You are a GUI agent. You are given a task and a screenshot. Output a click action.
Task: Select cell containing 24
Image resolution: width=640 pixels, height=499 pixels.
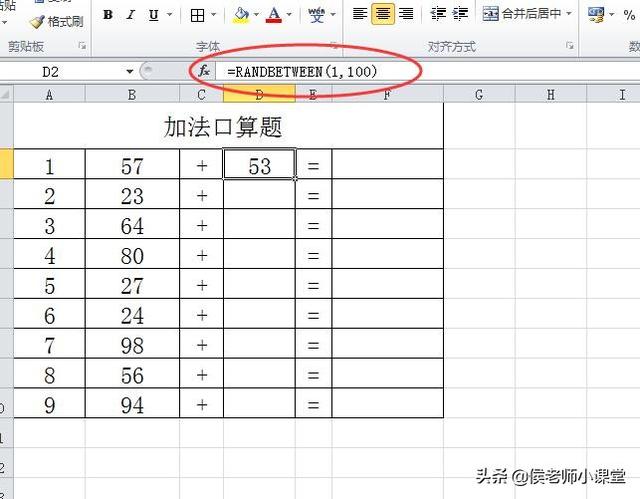click(x=132, y=314)
